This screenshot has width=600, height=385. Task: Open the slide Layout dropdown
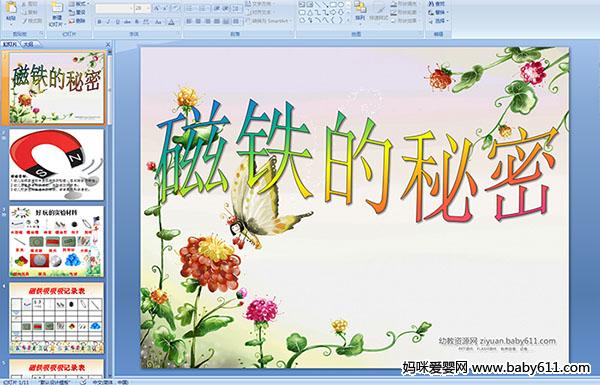[x=79, y=4]
